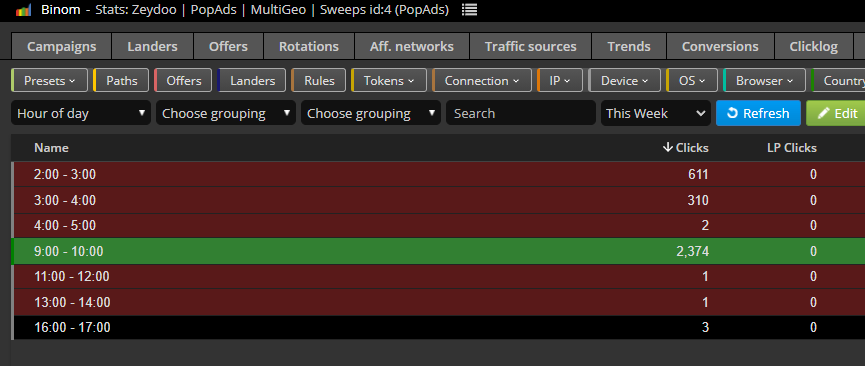Viewport: 865px width, 366px height.
Task: Open the Hour of day grouping select
Action: pyautogui.click(x=81, y=113)
